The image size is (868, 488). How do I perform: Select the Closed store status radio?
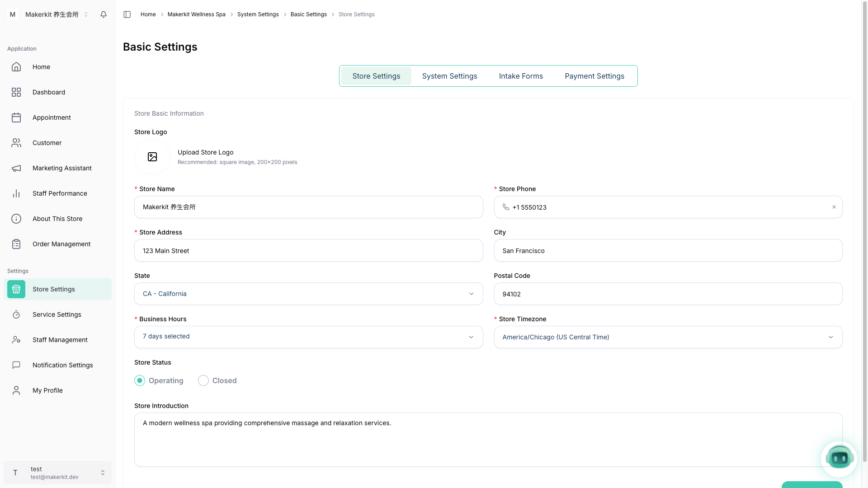coord(203,380)
